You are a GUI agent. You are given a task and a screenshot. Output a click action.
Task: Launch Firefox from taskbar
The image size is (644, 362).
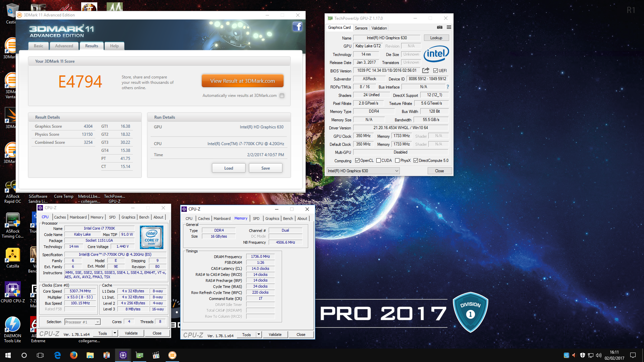pos(74,355)
